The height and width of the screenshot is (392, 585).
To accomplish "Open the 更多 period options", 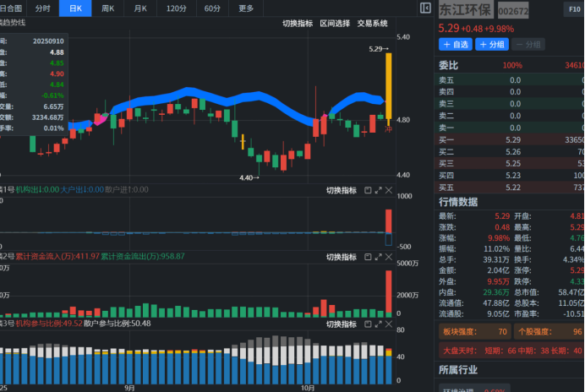I will coord(245,8).
